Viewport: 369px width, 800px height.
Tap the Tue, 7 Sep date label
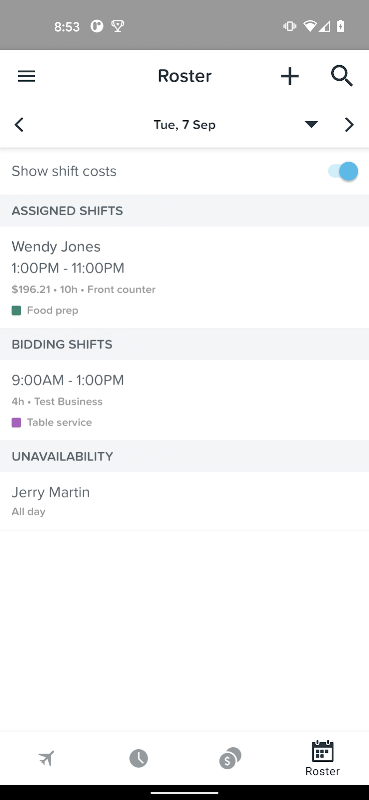pos(185,125)
